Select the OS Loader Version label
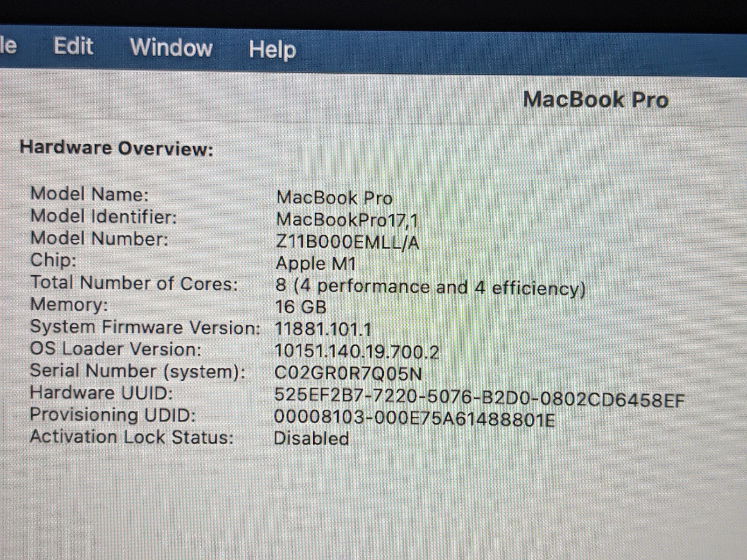 click(116, 349)
